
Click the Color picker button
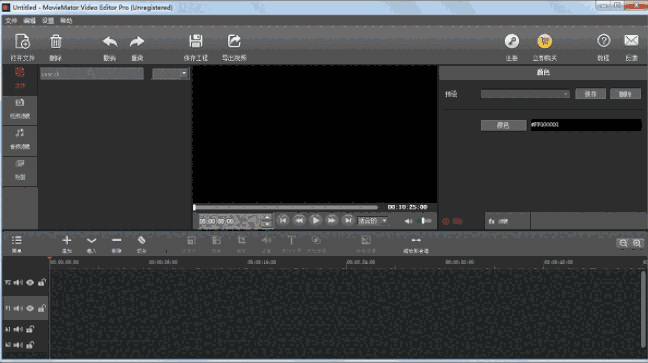[503, 125]
